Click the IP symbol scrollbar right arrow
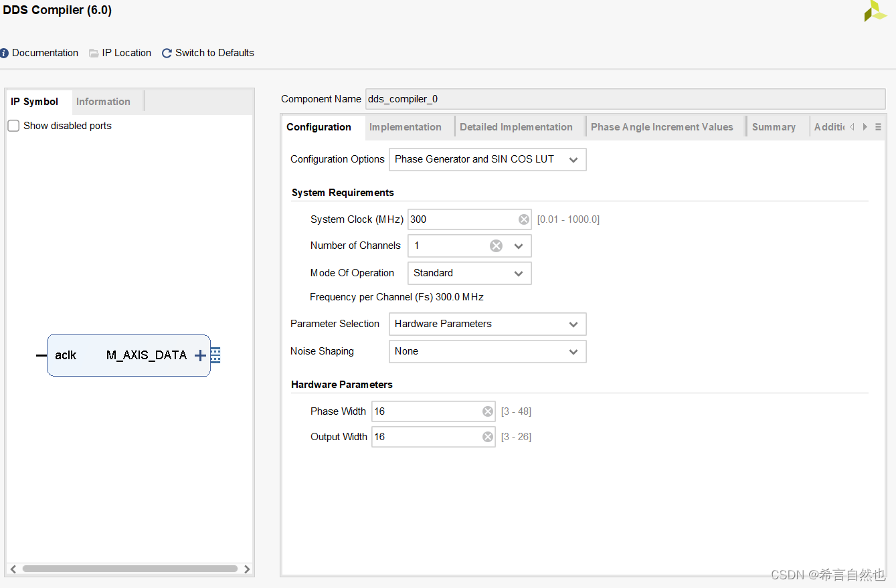 (x=247, y=569)
